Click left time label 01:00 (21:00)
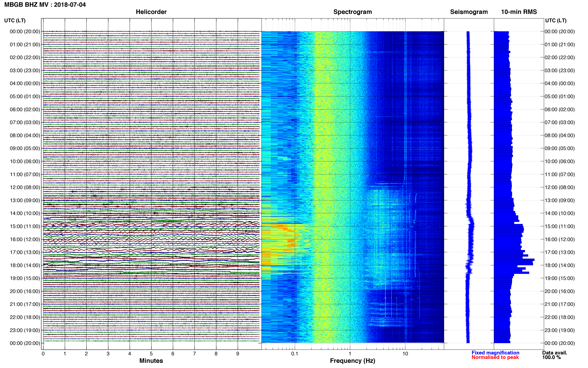The width and height of the screenshot is (588, 368). [25, 45]
